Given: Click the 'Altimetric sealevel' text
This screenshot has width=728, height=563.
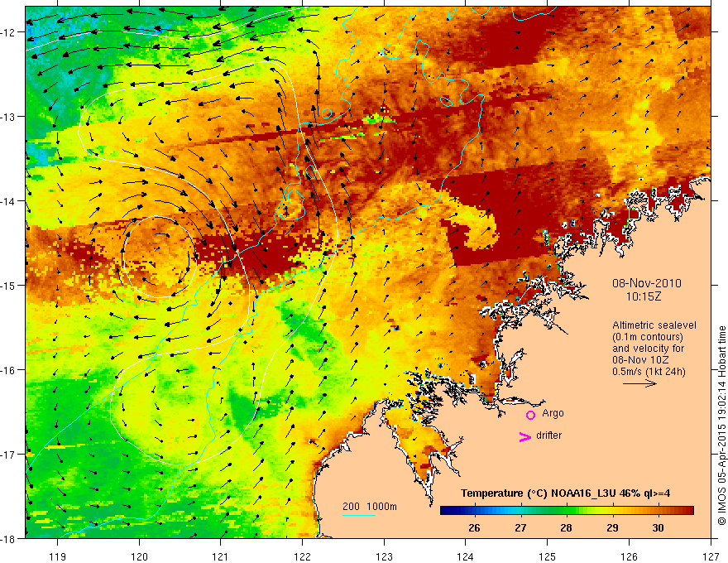Looking at the screenshot, I should pyautogui.click(x=654, y=325).
